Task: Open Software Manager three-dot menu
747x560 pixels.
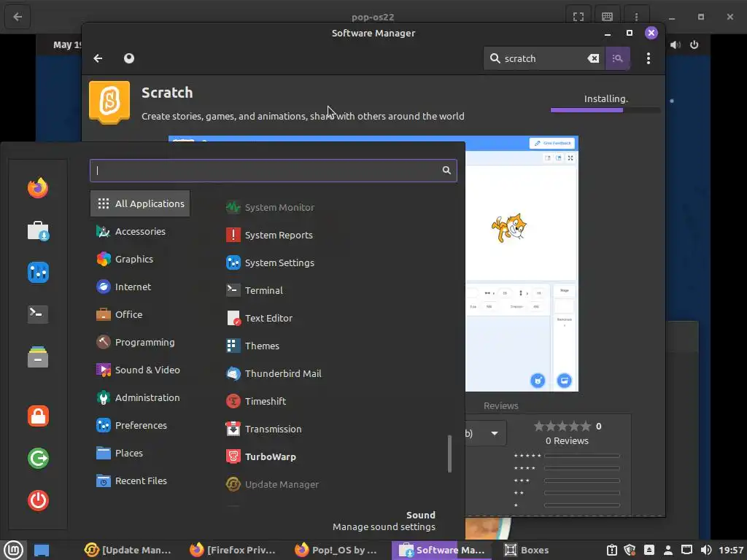Action: (x=648, y=58)
